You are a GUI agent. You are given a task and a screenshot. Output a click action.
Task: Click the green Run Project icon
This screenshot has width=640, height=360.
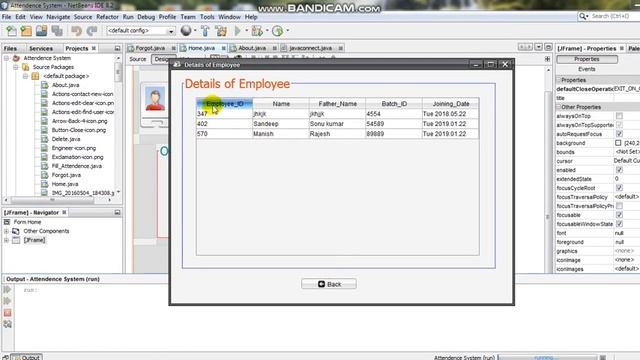[x=238, y=31]
